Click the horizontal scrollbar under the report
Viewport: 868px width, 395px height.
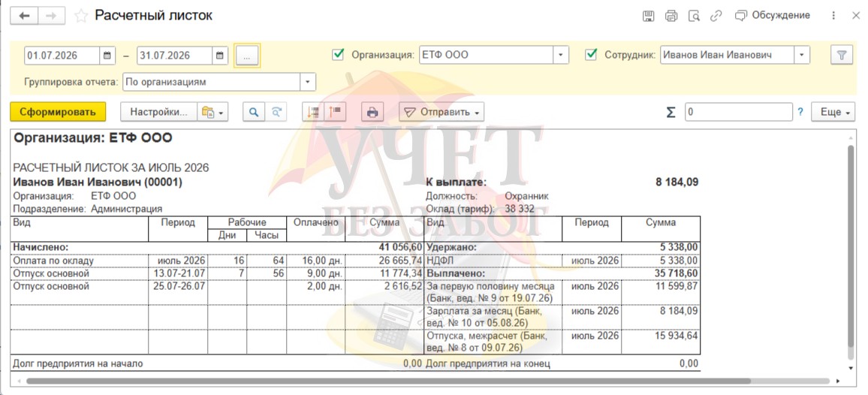click(x=387, y=381)
